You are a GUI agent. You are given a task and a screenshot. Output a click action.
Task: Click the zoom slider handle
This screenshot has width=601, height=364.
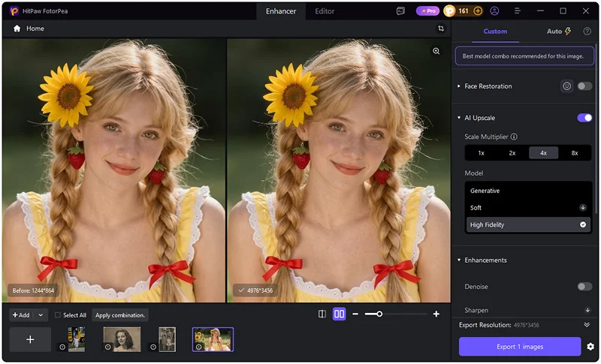coord(379,314)
